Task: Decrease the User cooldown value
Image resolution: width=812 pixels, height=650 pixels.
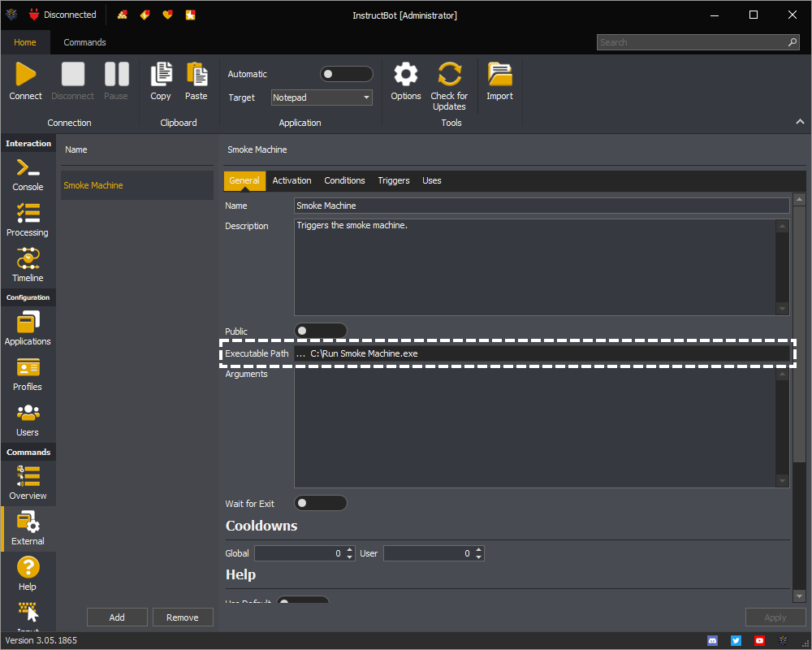Action: 479,557
